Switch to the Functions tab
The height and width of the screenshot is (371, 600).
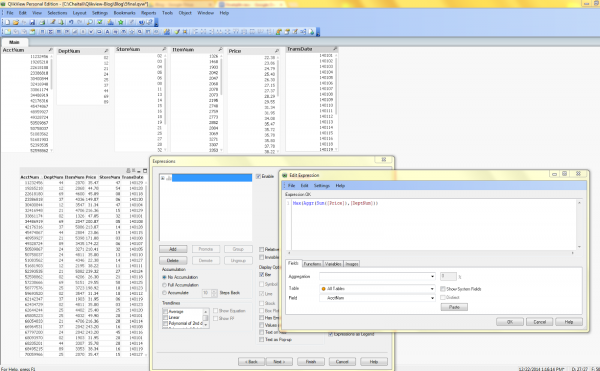pyautogui.click(x=312, y=264)
